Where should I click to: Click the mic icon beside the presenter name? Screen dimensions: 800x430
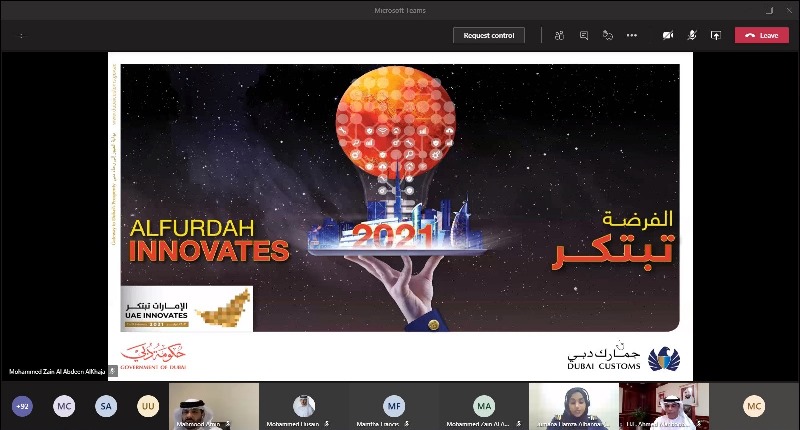113,371
